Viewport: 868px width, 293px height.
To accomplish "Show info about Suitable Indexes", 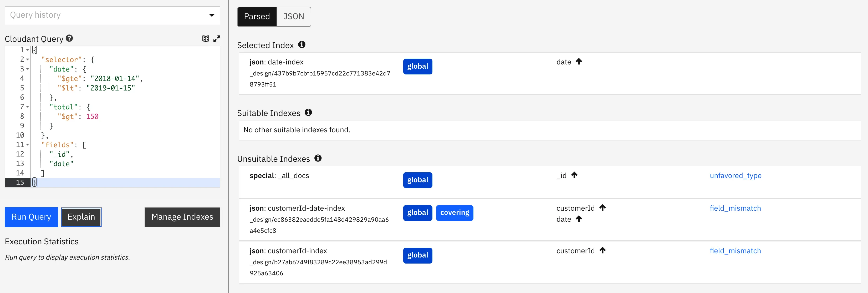I will point(308,112).
